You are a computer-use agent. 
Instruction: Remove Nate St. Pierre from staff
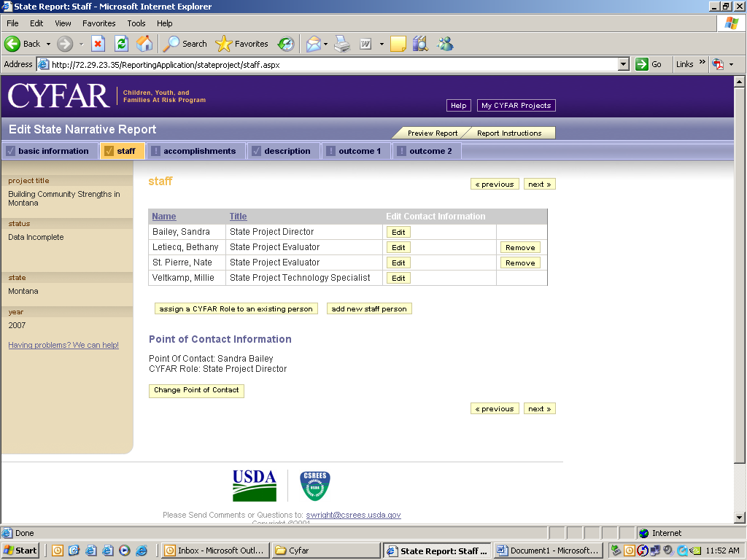pos(520,262)
